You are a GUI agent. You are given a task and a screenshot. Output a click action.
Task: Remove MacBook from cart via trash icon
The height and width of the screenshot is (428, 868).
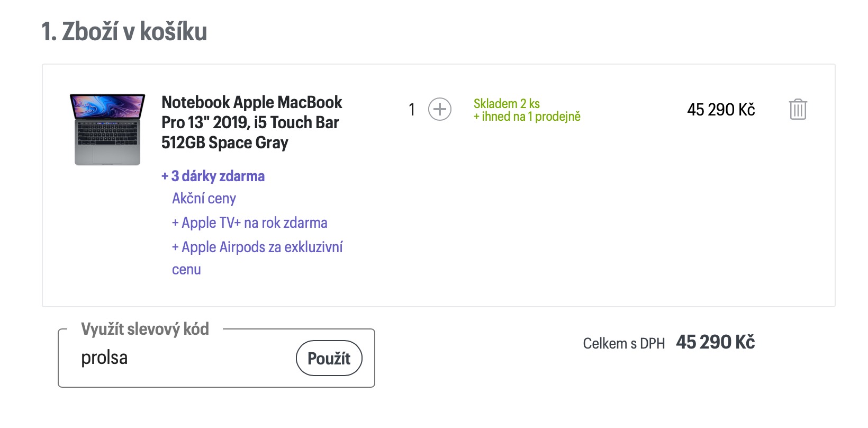(x=798, y=110)
